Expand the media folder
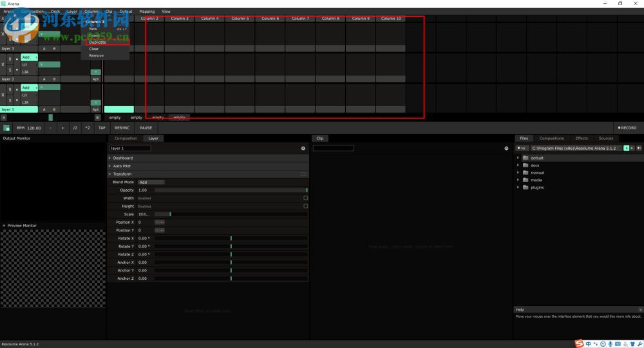Viewport: 644px width, 348px height. pyautogui.click(x=518, y=180)
